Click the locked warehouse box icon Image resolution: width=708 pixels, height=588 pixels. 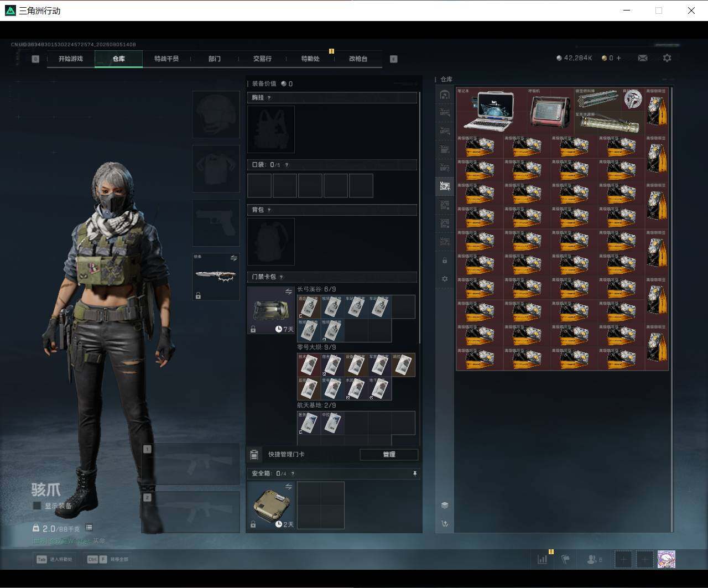point(445,260)
